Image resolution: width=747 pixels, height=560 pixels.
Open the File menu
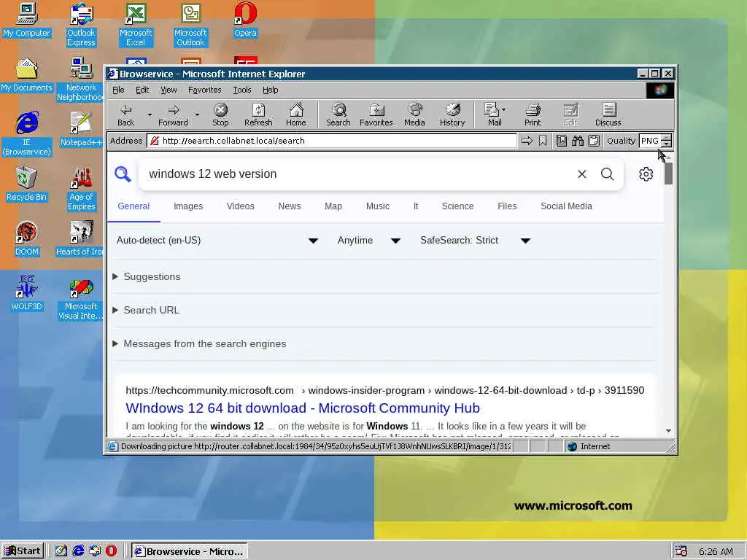pyautogui.click(x=118, y=90)
